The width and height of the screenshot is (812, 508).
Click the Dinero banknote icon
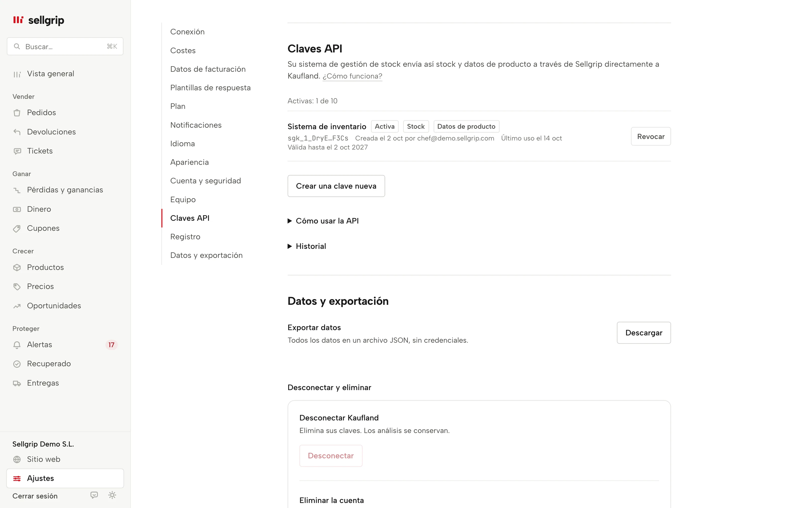pos(17,209)
